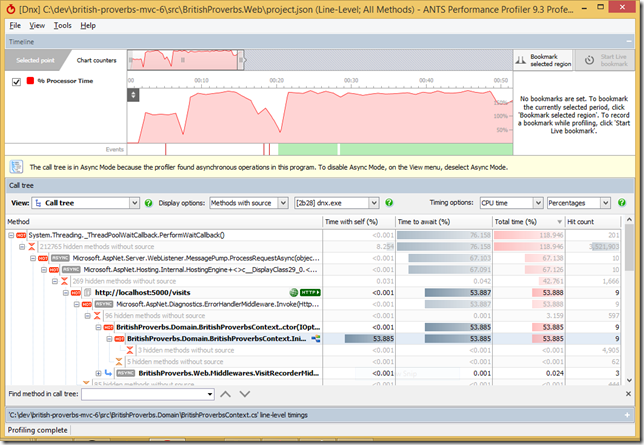Click the icon on 5 hidden methods row

pos(119,362)
